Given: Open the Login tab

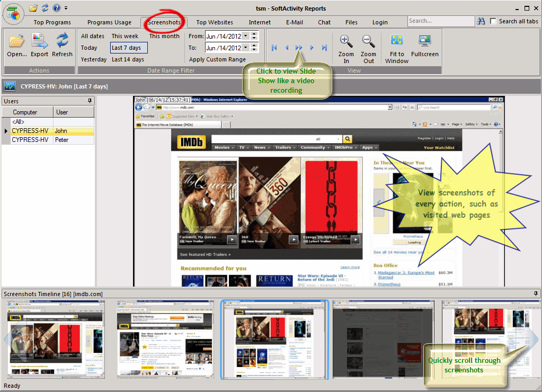Looking at the screenshot, I should coord(380,22).
